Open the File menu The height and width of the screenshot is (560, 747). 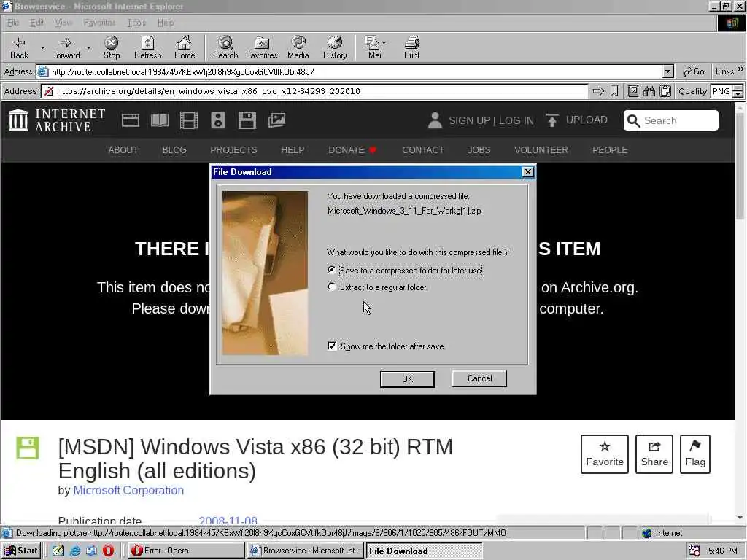[x=13, y=23]
